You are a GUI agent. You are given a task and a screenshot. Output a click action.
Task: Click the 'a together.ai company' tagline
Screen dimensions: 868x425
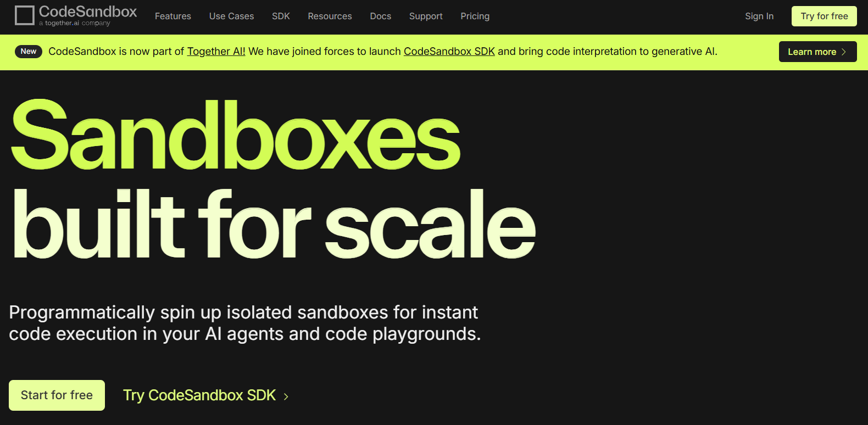tap(75, 23)
